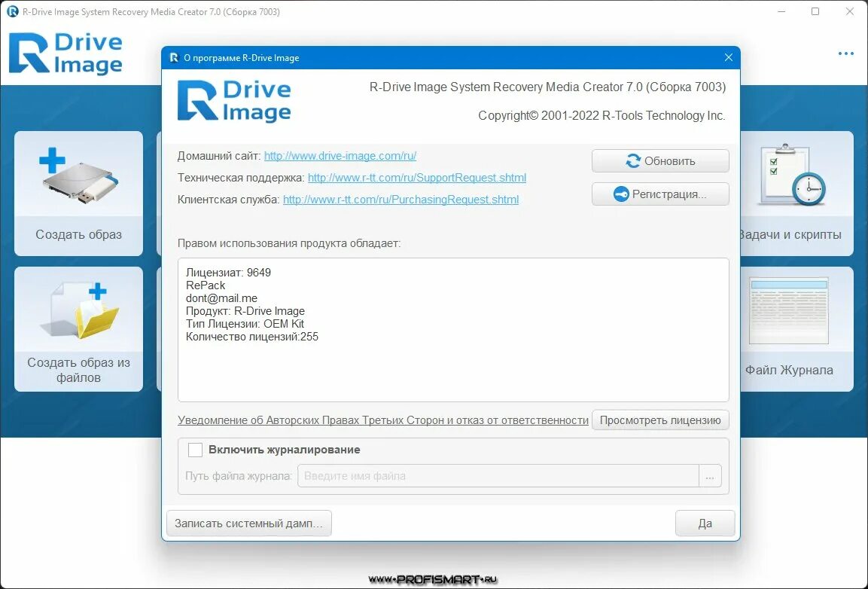This screenshot has width=868, height=589.
Task: Click the 'Тип Лицензии: OEM Kit' line
Action: coord(245,324)
